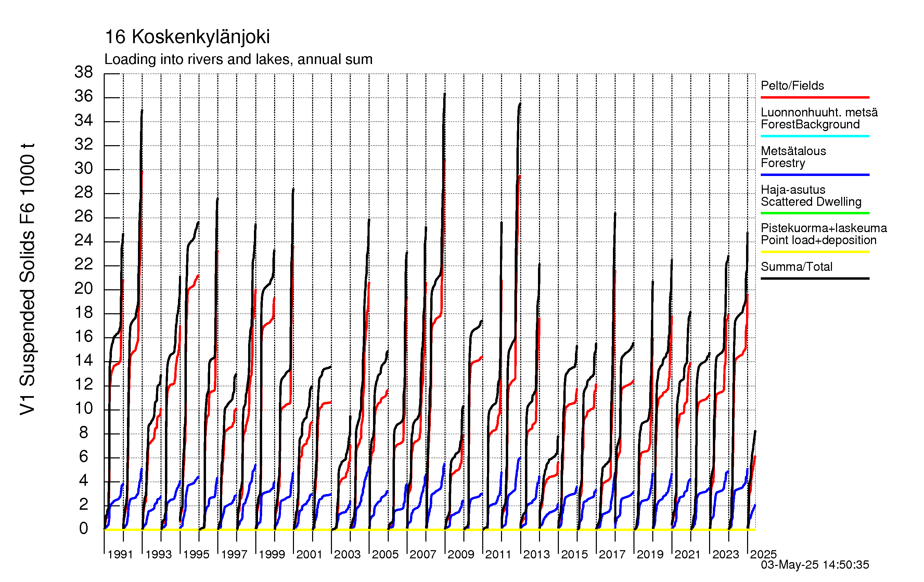Click the chart title '16 Koskenkylänjoki'
Image resolution: width=924 pixels, height=582 pixels.
pos(187,37)
